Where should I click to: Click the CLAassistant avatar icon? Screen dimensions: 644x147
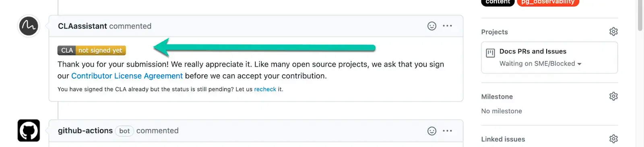pyautogui.click(x=29, y=26)
